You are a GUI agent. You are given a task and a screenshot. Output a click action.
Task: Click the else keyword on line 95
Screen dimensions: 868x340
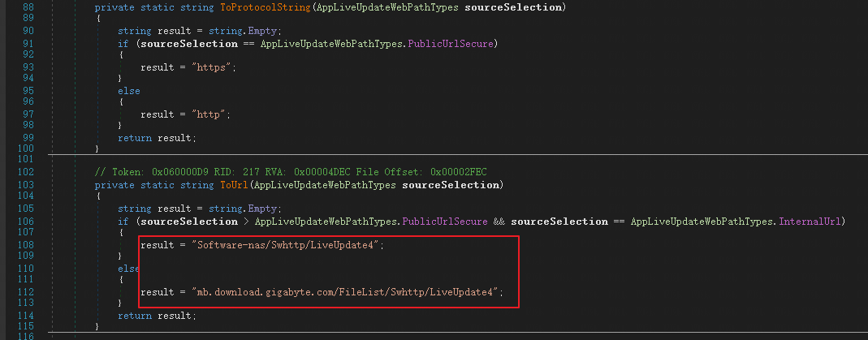tap(129, 91)
